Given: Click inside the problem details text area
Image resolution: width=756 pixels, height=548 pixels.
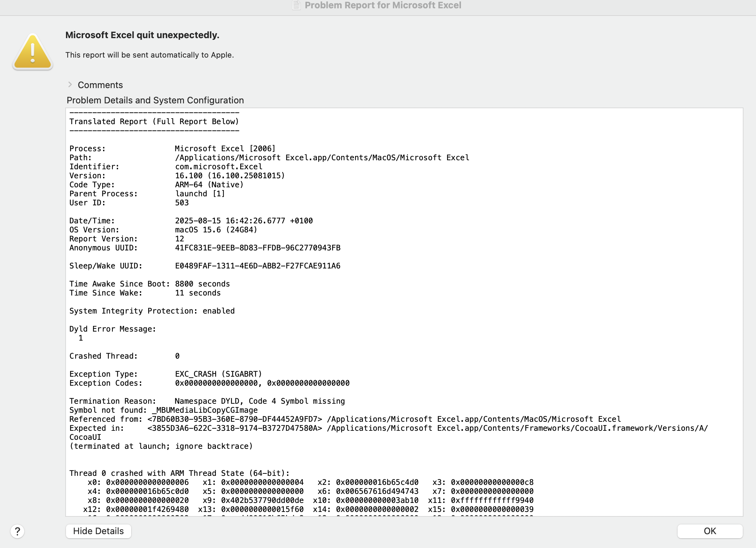Looking at the screenshot, I should click(x=404, y=312).
